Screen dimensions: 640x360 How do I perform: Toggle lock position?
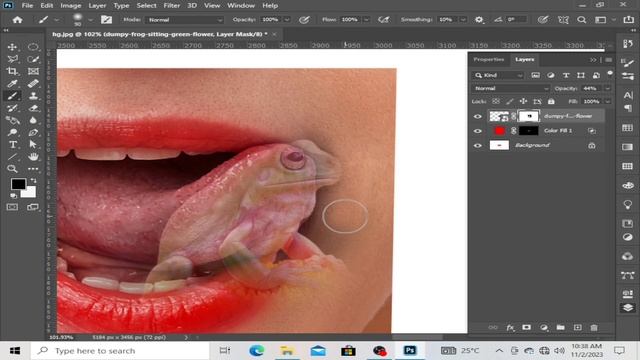(523, 101)
